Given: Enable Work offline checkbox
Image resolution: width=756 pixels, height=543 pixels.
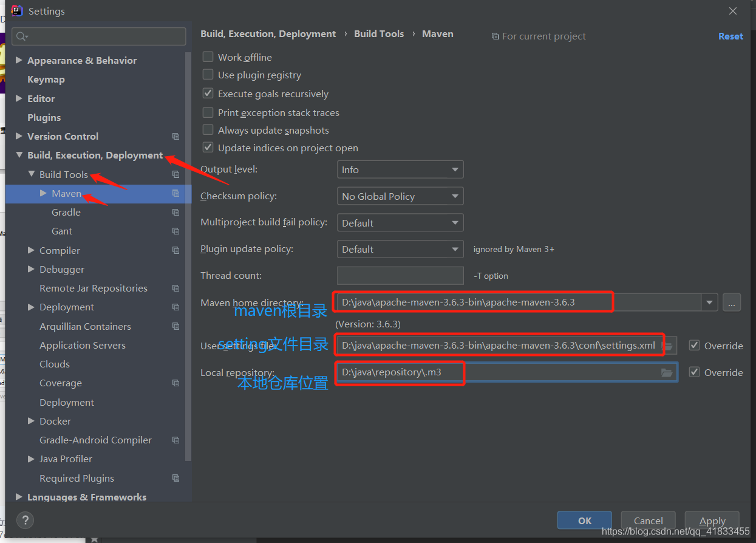Looking at the screenshot, I should click(x=208, y=57).
